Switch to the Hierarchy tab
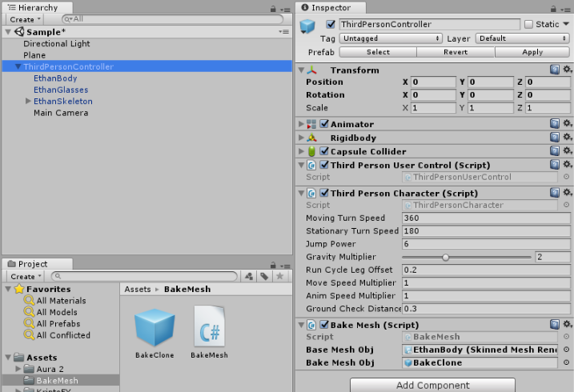The image size is (574, 392). [38, 8]
